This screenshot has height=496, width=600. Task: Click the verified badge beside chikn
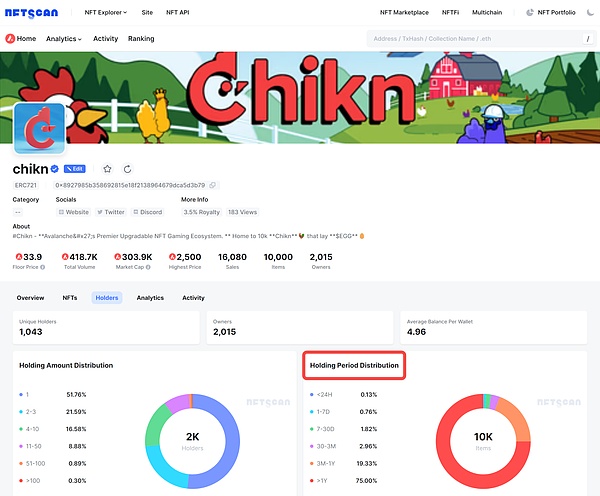(55, 168)
